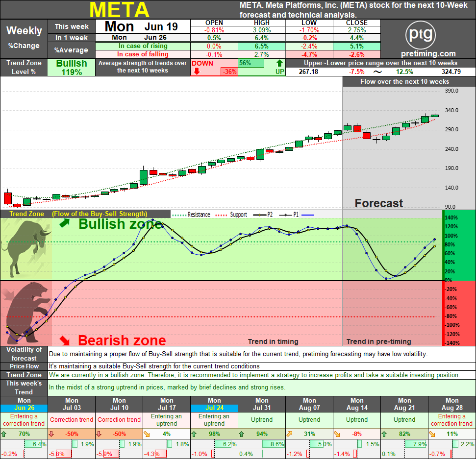Click the CLOSE column header
476x459 pixels.
(357, 23)
